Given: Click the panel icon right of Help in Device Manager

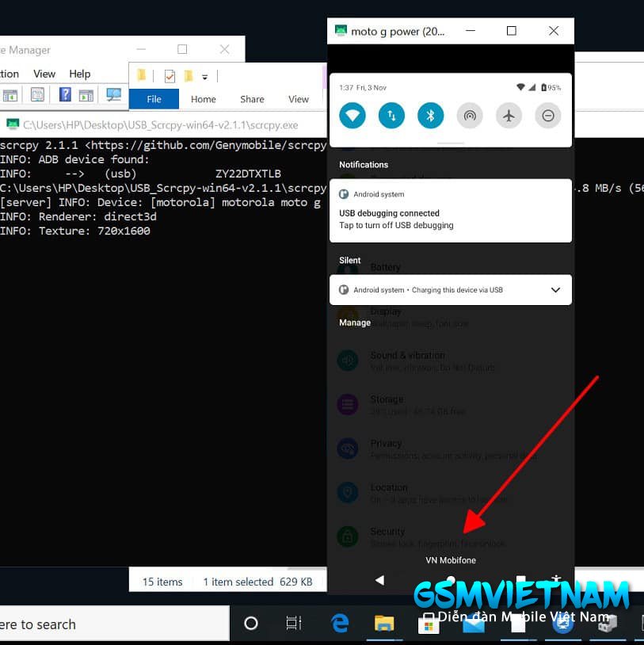Looking at the screenshot, I should pos(86,95).
